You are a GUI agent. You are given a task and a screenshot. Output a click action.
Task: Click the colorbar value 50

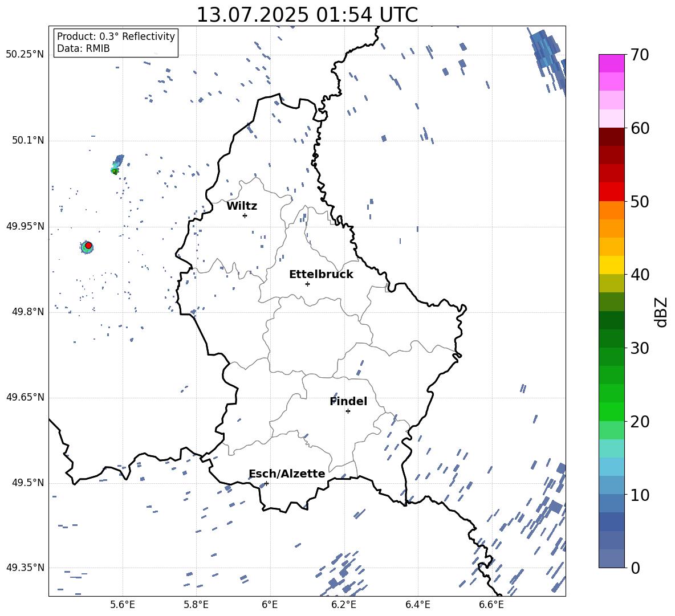pyautogui.click(x=640, y=201)
